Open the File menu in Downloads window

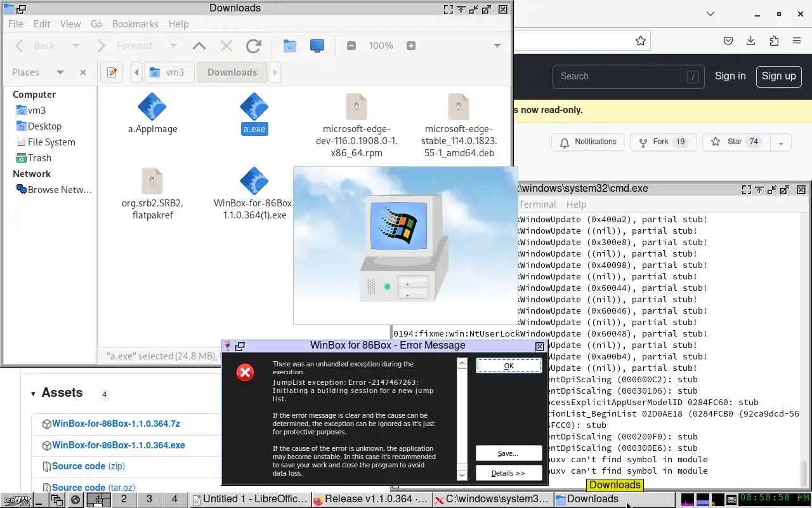[x=15, y=23]
